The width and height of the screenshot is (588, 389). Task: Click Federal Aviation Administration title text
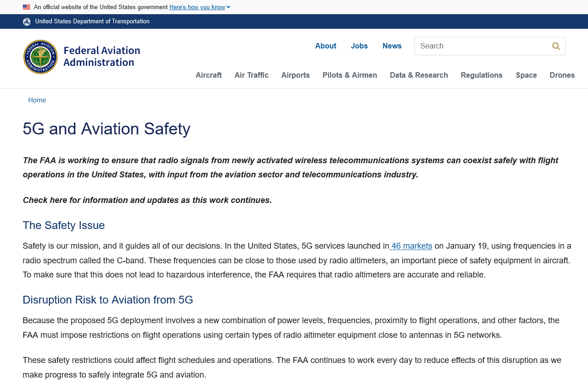coord(101,57)
